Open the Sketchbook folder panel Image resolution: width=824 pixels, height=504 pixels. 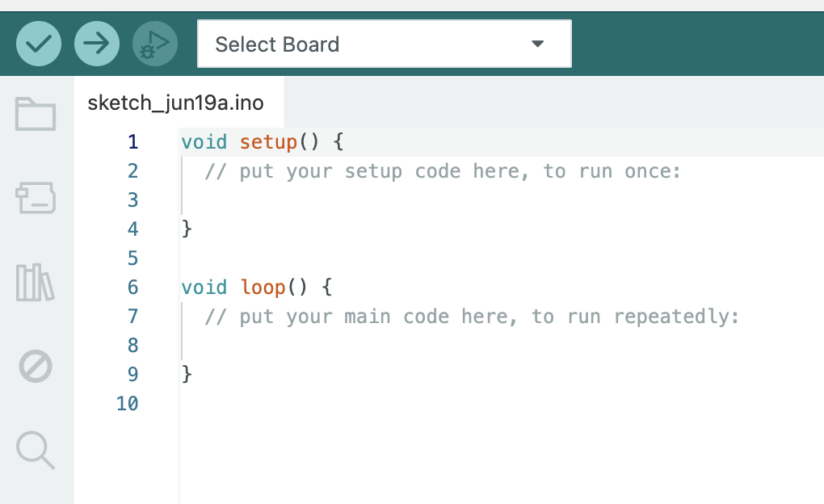(36, 115)
